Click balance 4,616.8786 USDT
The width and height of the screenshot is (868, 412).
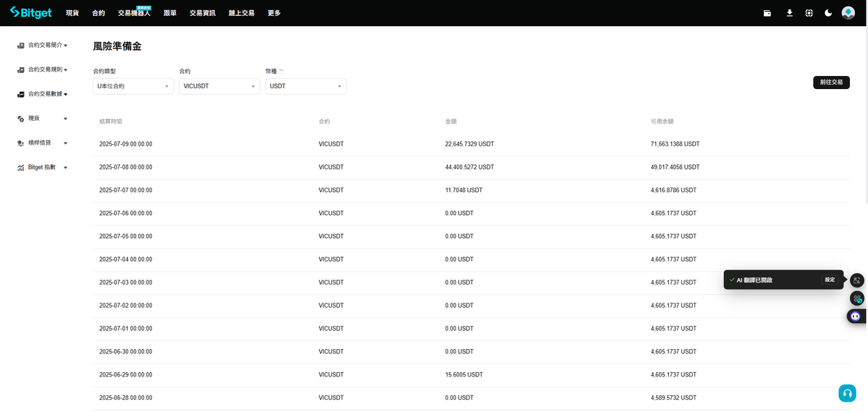673,190
